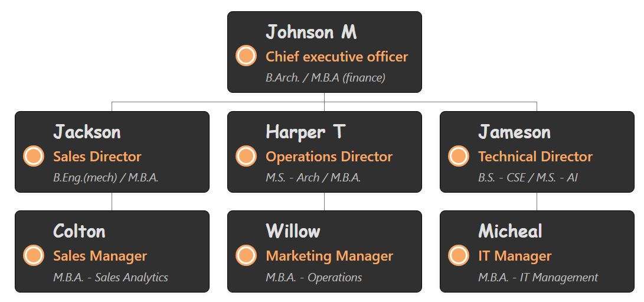Screen dimensions: 644x302
Task: Select the Jameson name heading
Action: point(514,132)
